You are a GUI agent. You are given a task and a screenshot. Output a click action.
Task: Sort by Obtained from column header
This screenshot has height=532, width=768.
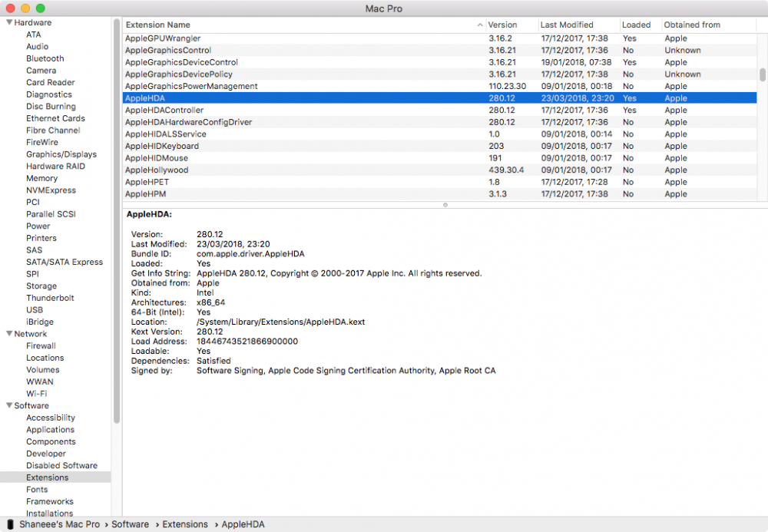click(x=709, y=25)
